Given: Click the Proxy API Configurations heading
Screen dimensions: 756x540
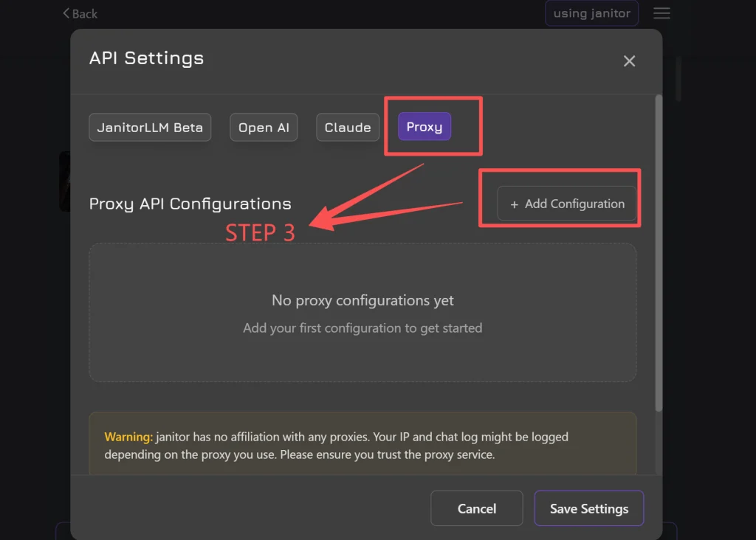Looking at the screenshot, I should point(190,204).
